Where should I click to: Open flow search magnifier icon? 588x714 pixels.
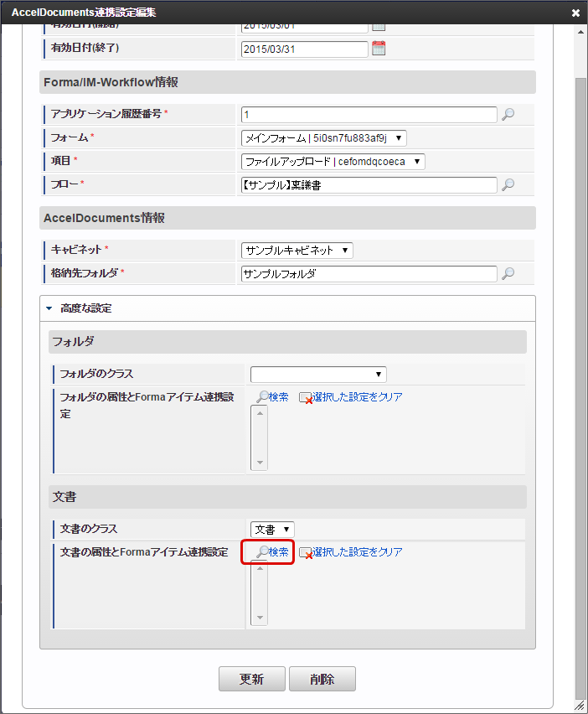pyautogui.click(x=508, y=184)
